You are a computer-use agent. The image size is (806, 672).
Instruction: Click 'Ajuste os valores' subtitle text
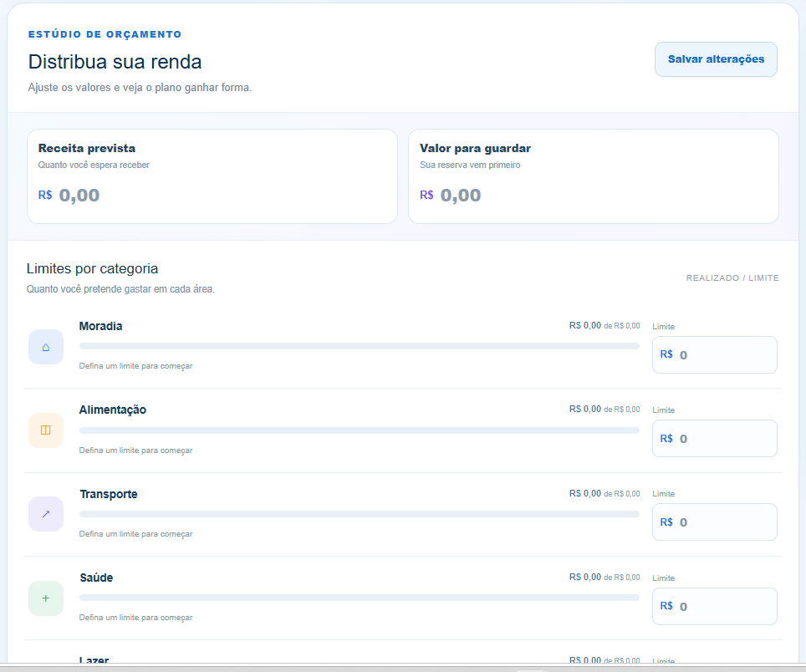(x=140, y=87)
